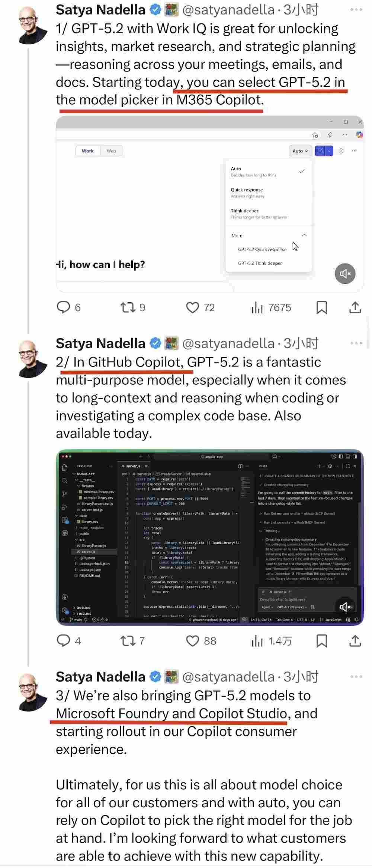
Task: Open the VS Code screenshot video thumbnail
Action: coord(210,537)
